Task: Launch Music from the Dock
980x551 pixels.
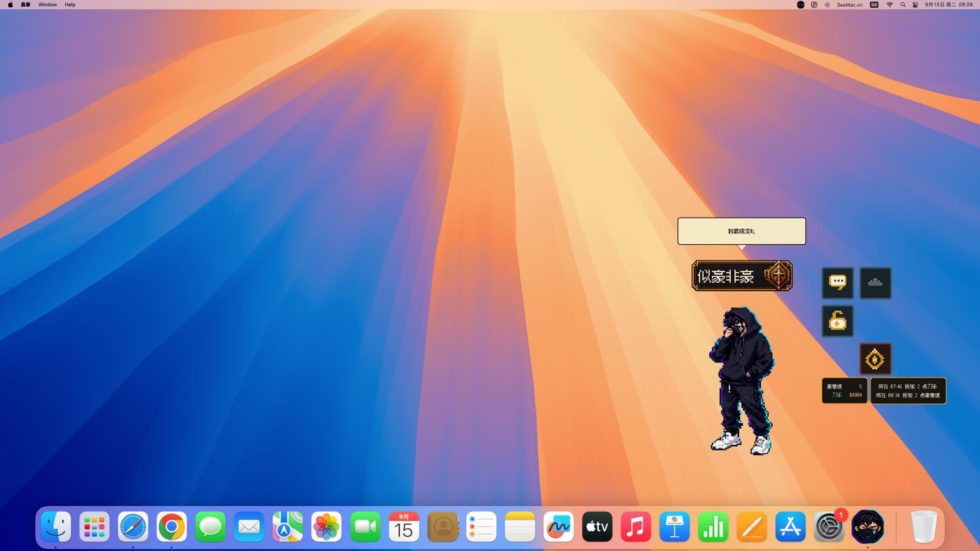Action: coord(636,527)
